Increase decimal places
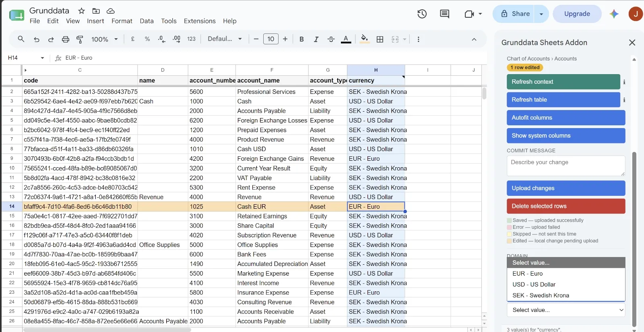The height and width of the screenshot is (332, 644). pyautogui.click(x=176, y=39)
